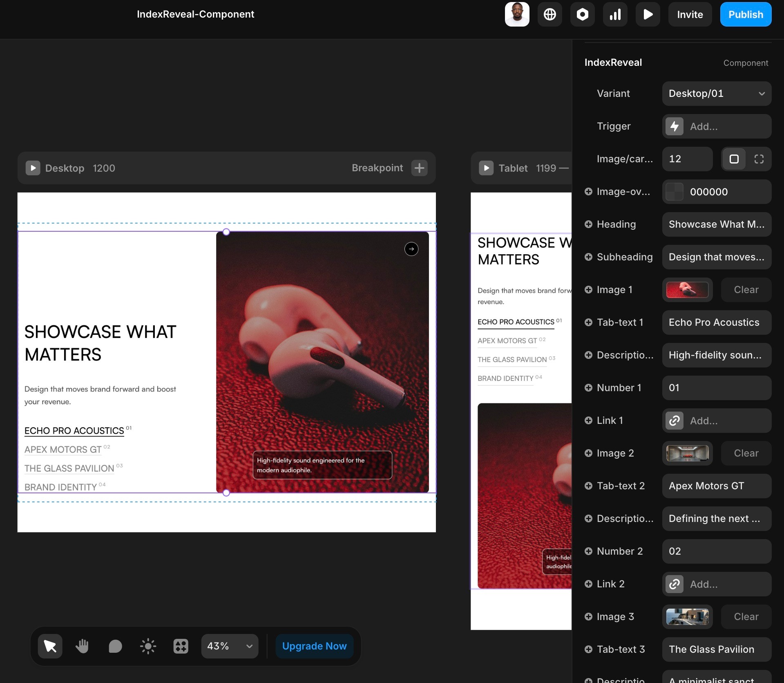Click the Preview play button in top bar
784x683 pixels.
click(648, 14)
